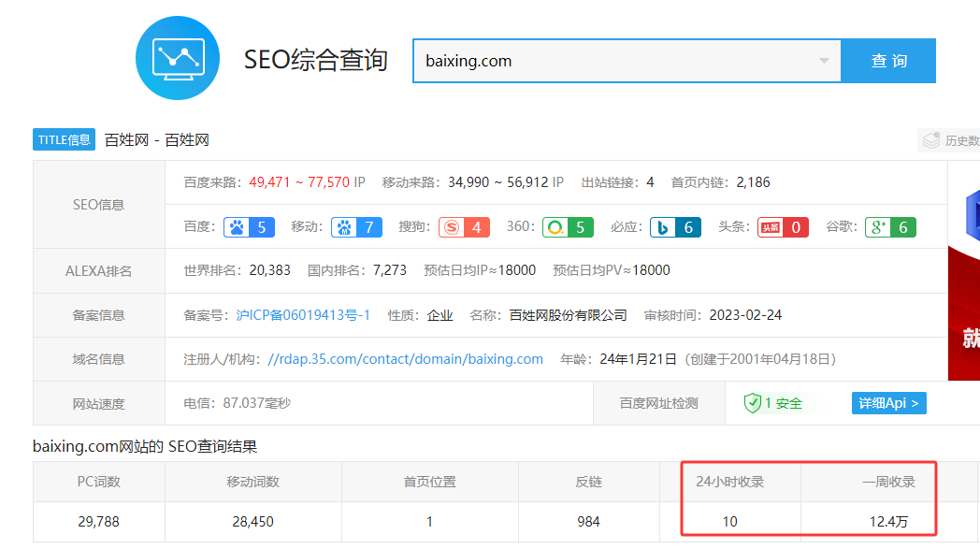Click the 24小时收录 column header
The height and width of the screenshot is (549, 980).
(x=730, y=482)
